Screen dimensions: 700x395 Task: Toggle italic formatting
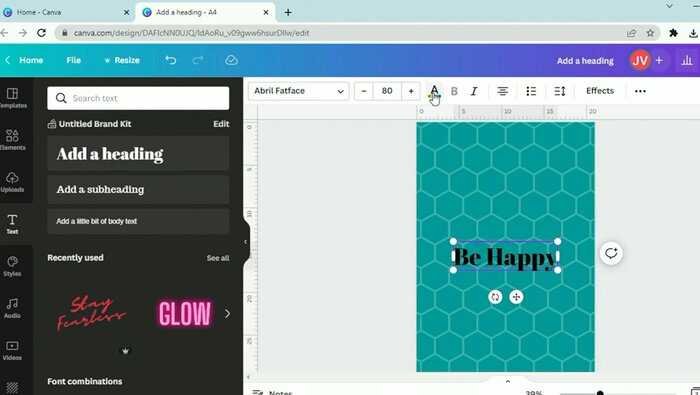click(x=474, y=91)
